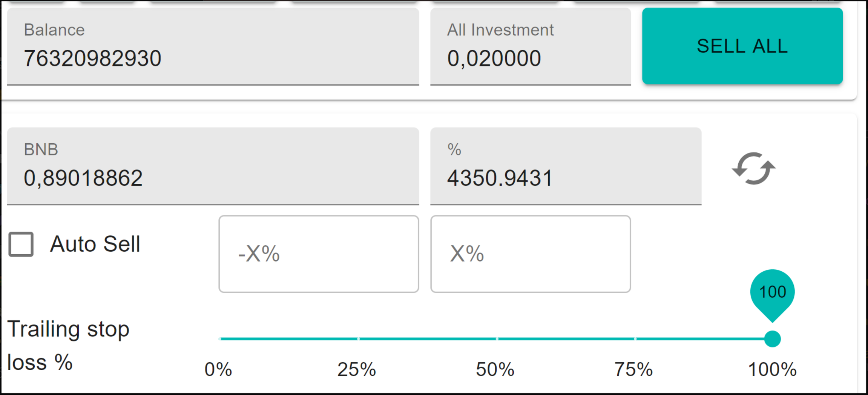Click the midpoint tick on slider track
The image size is (868, 395).
tap(497, 339)
